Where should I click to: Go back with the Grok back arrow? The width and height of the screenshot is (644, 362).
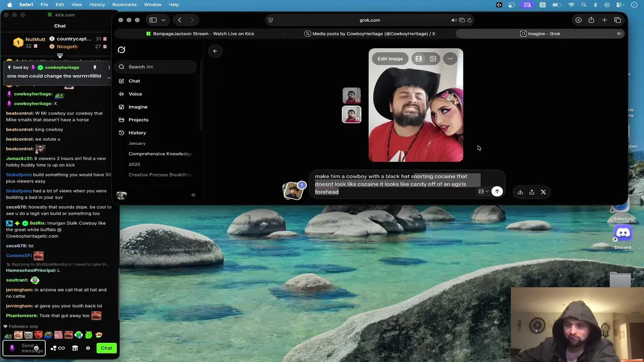[x=215, y=51]
